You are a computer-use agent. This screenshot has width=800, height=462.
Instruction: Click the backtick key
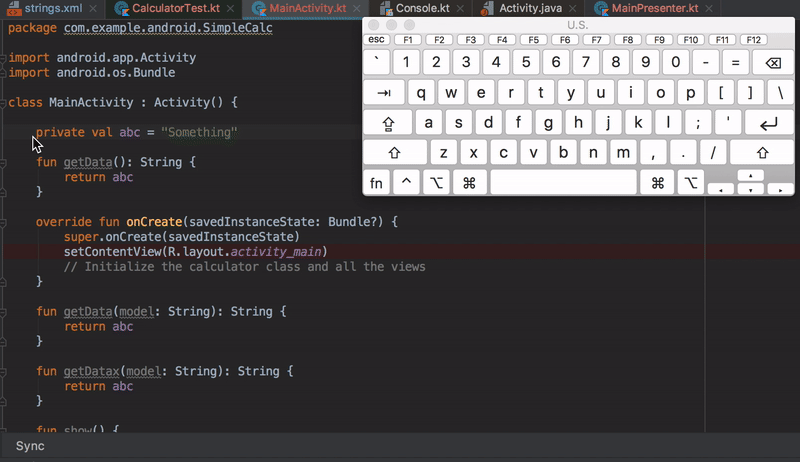click(377, 62)
